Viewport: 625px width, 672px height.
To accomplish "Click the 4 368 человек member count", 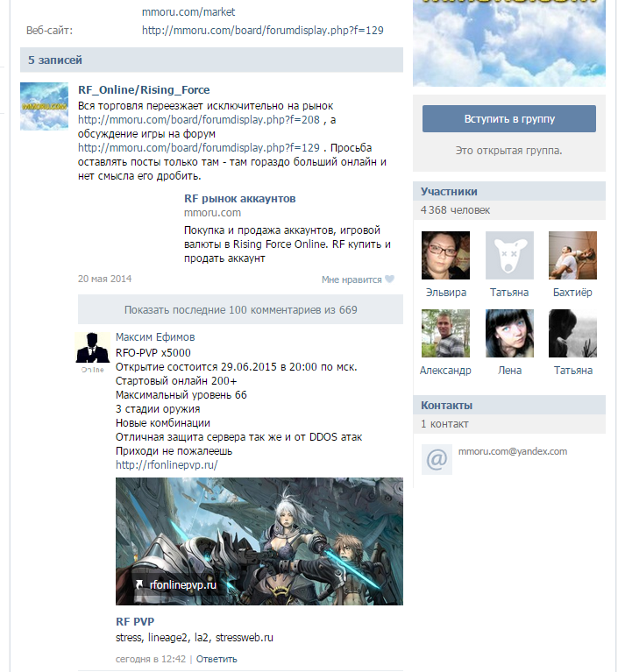I will point(455,210).
